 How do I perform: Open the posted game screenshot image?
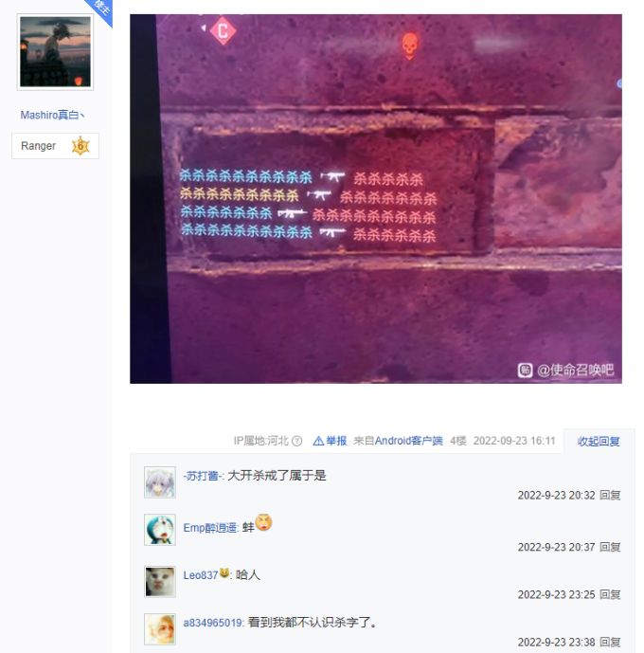(x=376, y=199)
